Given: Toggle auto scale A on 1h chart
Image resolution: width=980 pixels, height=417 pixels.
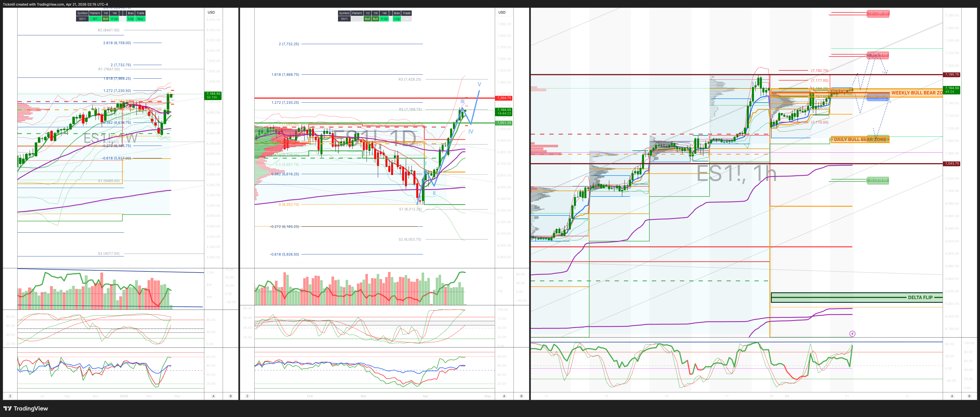Looking at the screenshot, I should pos(952,396).
